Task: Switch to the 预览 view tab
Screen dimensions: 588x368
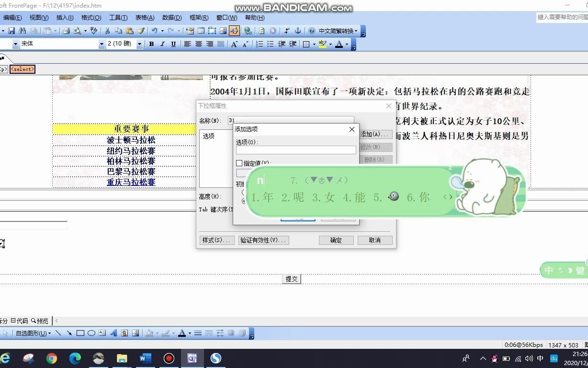Action: point(39,321)
